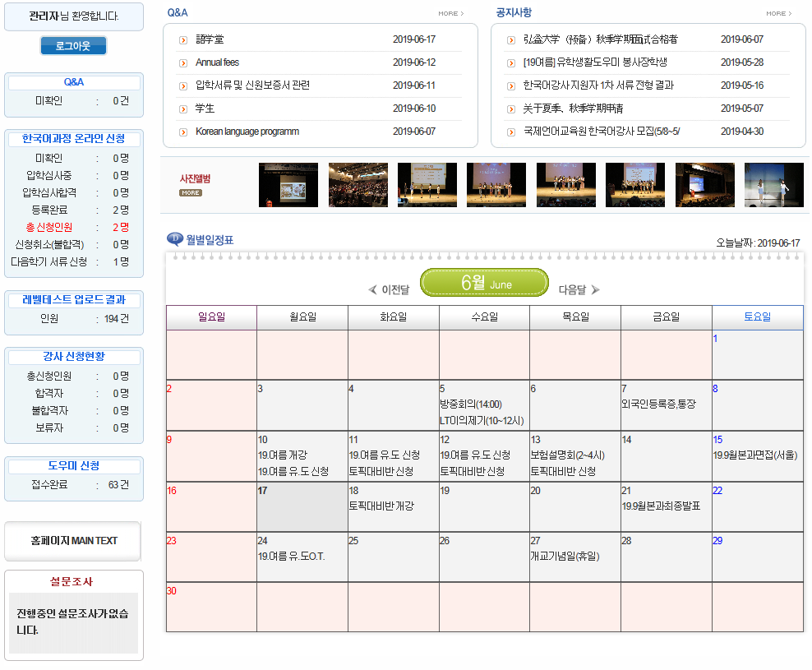Open [19여름] 유학생활도우미 봉사장학생 notice
Screen dimensions: 812x670
594,62
